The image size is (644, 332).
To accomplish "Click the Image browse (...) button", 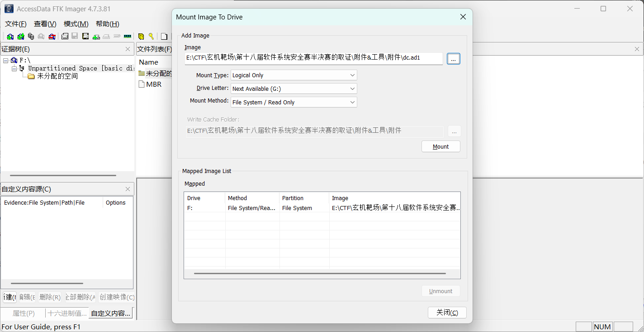I will click(x=454, y=59).
